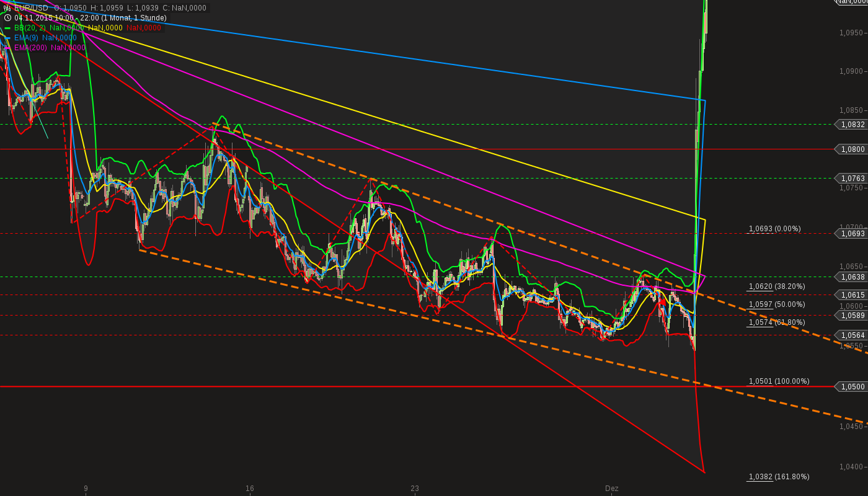Image resolution: width=868 pixels, height=496 pixels.
Task: Click the low value L: 1,0939
Action: click(x=143, y=8)
